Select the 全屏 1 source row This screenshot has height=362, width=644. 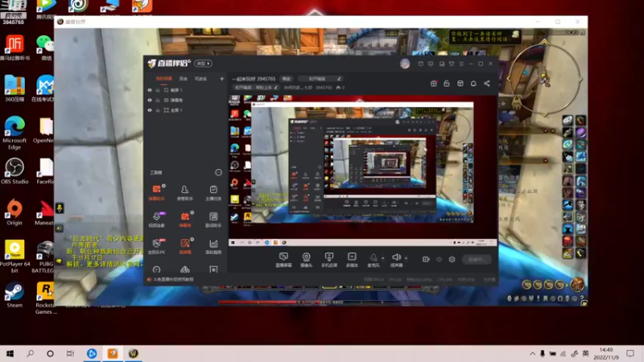[185, 110]
